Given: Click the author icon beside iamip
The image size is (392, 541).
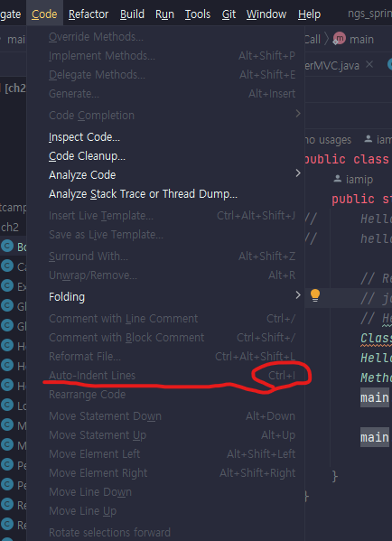Looking at the screenshot, I should (338, 179).
